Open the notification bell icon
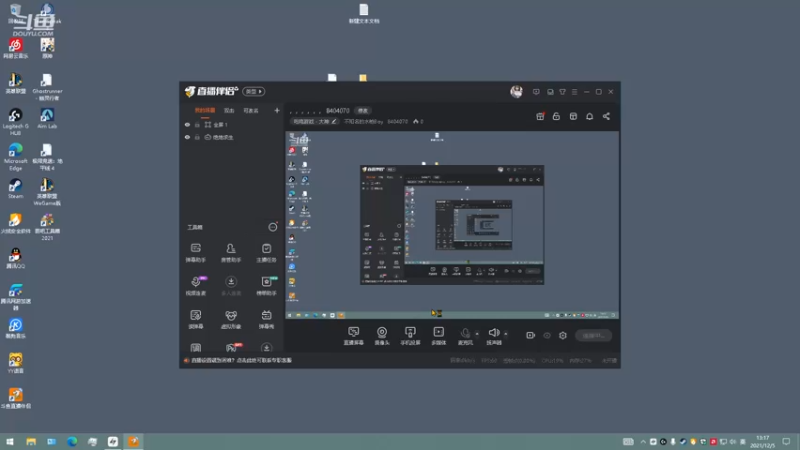Image resolution: width=800 pixels, height=450 pixels. (x=589, y=116)
